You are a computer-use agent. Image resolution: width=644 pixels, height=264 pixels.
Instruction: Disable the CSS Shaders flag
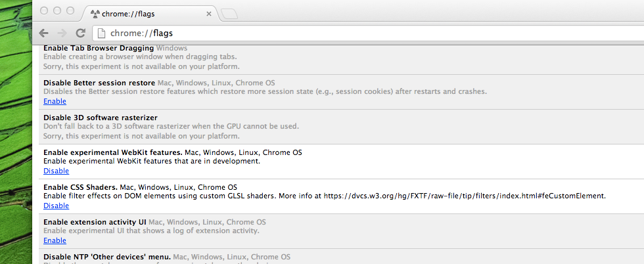(56, 206)
